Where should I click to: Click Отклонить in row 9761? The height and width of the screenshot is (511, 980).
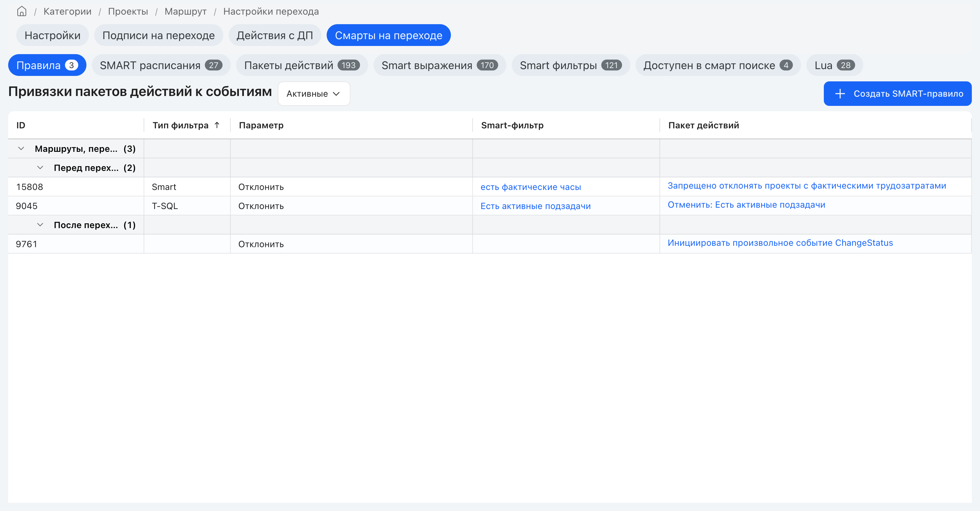[261, 244]
